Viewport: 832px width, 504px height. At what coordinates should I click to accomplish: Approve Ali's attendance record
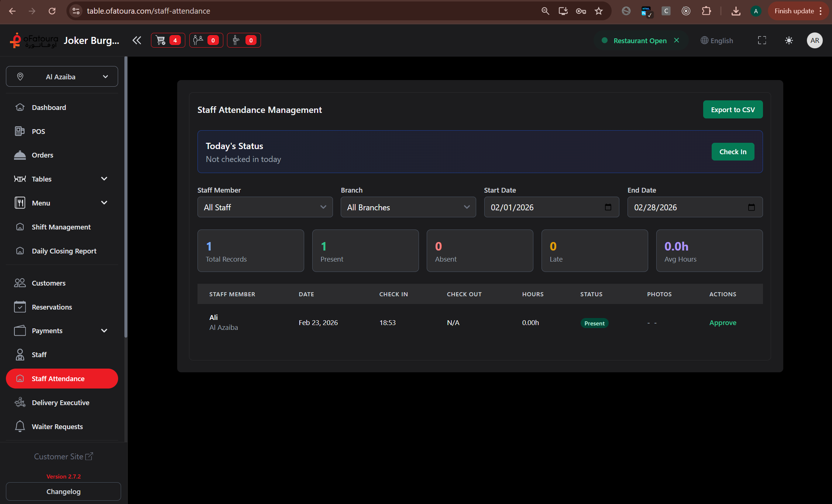722,322
